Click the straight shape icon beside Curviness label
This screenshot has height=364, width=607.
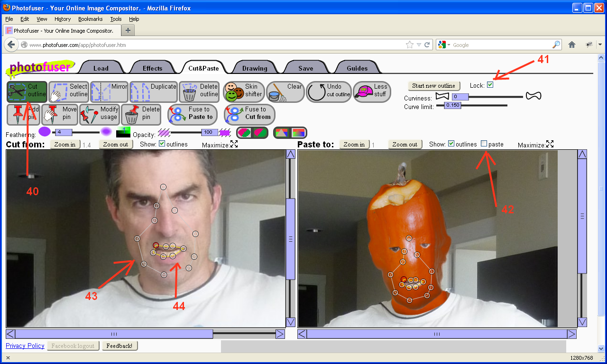point(442,96)
